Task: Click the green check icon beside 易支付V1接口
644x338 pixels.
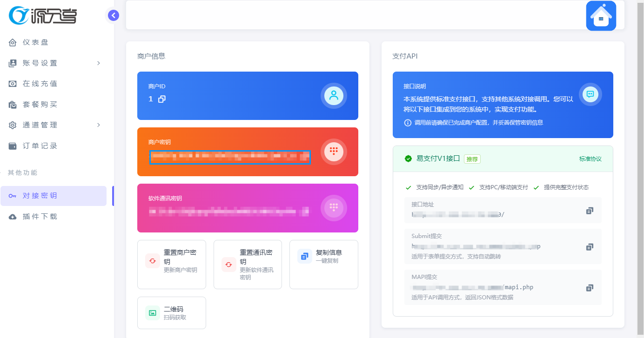Action: pyautogui.click(x=408, y=159)
